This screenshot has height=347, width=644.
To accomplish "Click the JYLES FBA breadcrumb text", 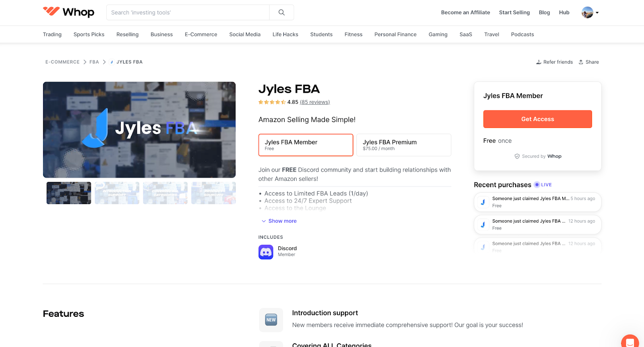I will [130, 62].
